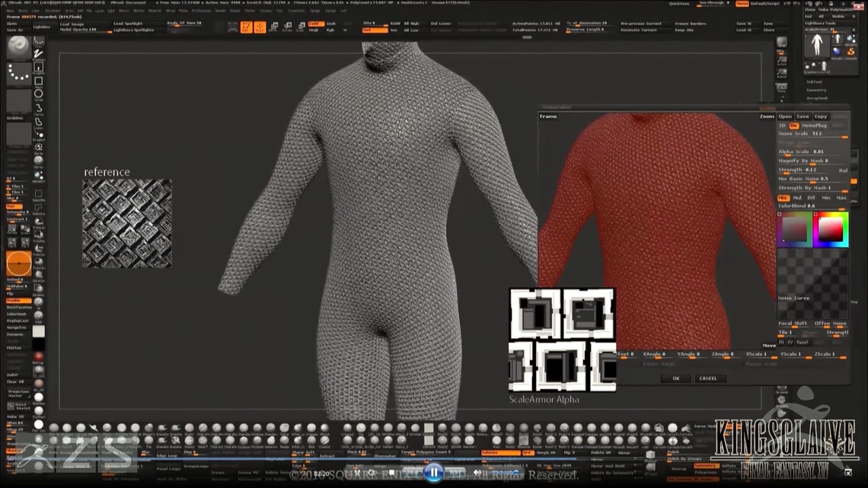Select the Spray stroke icon on left
Viewport: 868px width, 488px height.
click(x=38, y=148)
